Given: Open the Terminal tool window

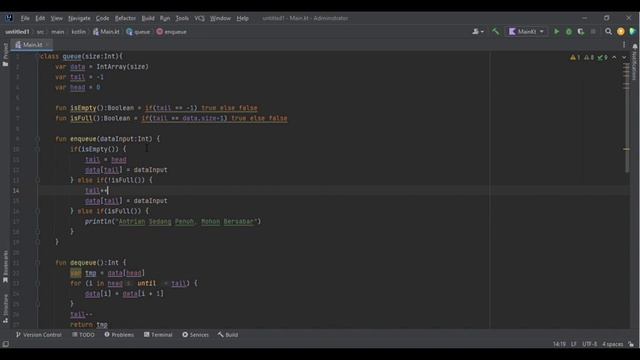Looking at the screenshot, I should pyautogui.click(x=158, y=335).
